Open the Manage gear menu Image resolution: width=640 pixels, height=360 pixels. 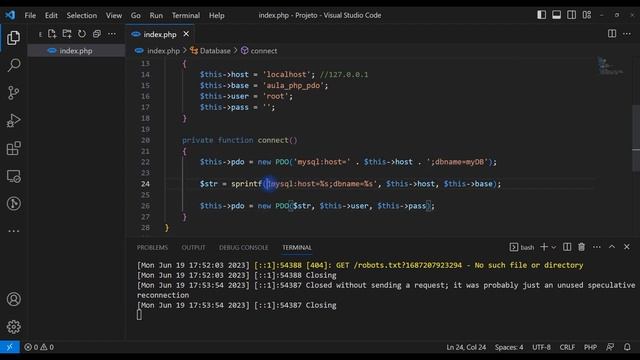pos(13,327)
